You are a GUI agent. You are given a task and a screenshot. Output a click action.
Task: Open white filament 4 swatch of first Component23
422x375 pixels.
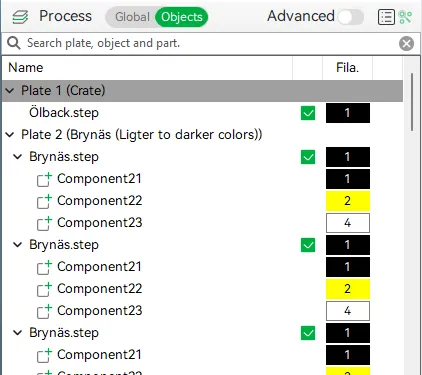[x=348, y=223]
